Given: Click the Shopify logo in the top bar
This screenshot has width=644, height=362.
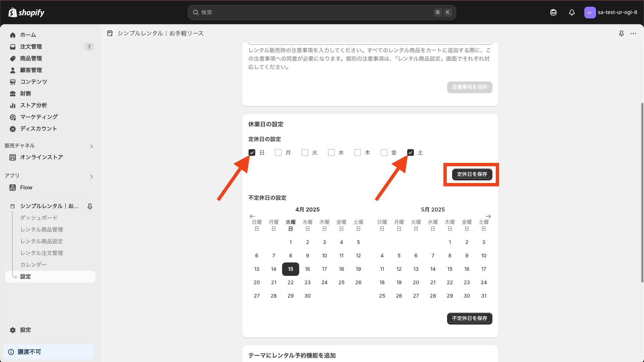Looking at the screenshot, I should [26, 12].
